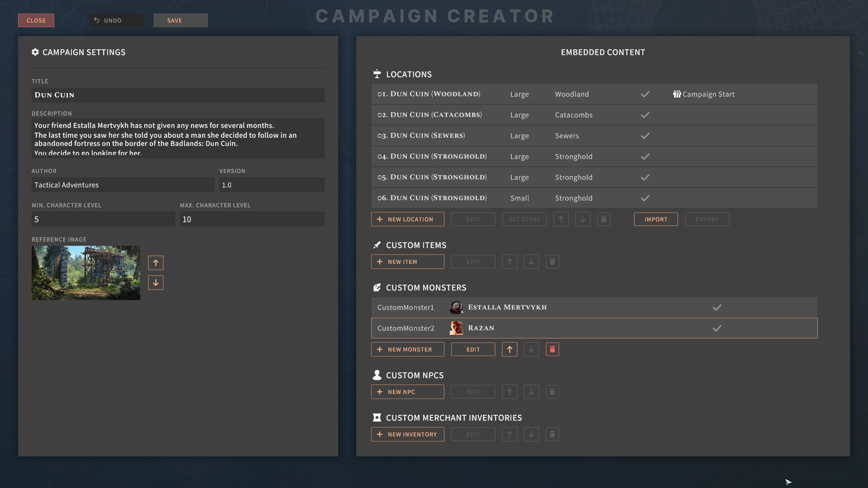Click Estalla Mertvykh portrait icon
The height and width of the screenshot is (488, 868).
(457, 307)
